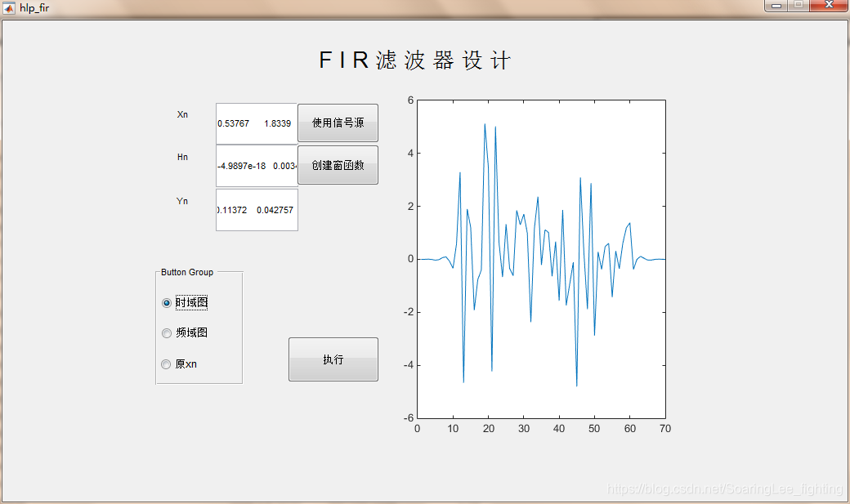Viewport: 850px width, 504px height.
Task: Click the time-domain plot axes
Action: (541, 259)
